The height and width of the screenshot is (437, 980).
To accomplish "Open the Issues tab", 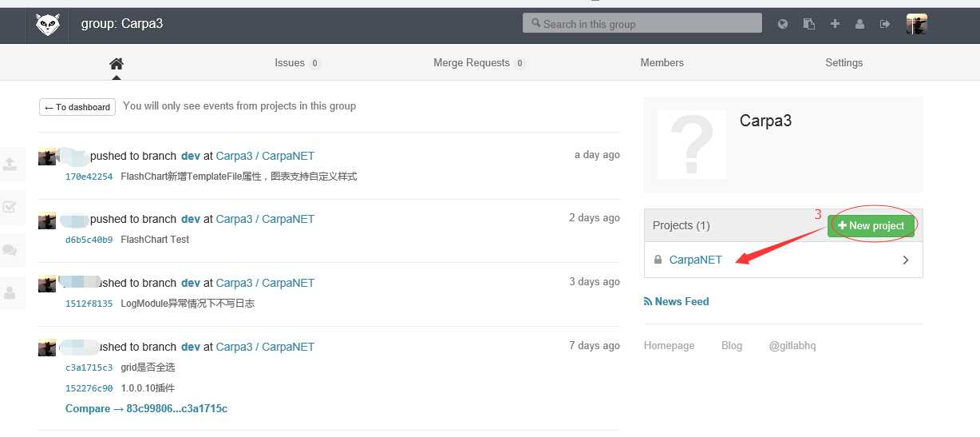I will (297, 63).
